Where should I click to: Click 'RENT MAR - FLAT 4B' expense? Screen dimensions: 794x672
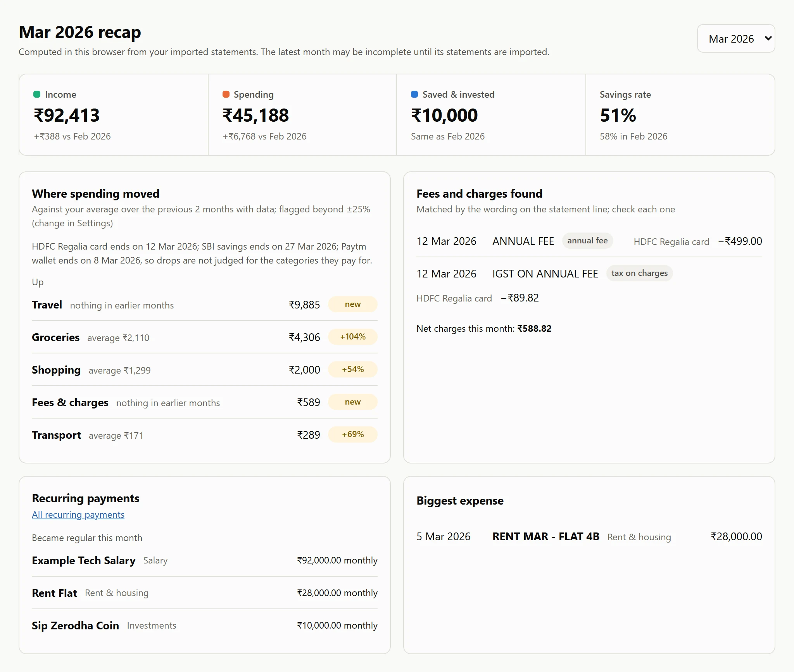point(546,537)
